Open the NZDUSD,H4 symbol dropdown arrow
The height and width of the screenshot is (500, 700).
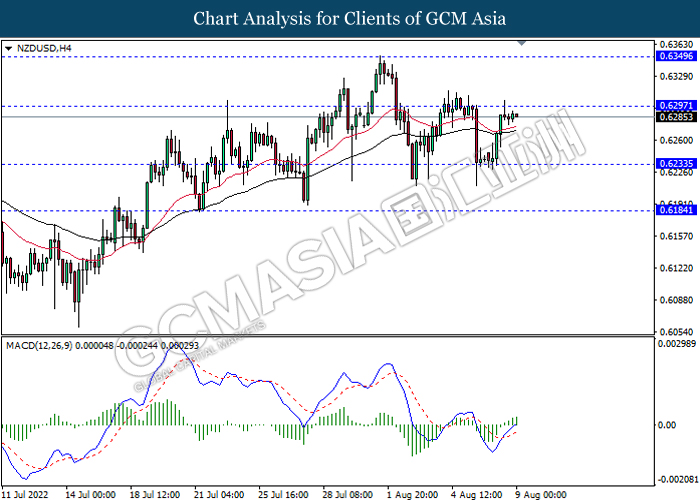point(8,48)
